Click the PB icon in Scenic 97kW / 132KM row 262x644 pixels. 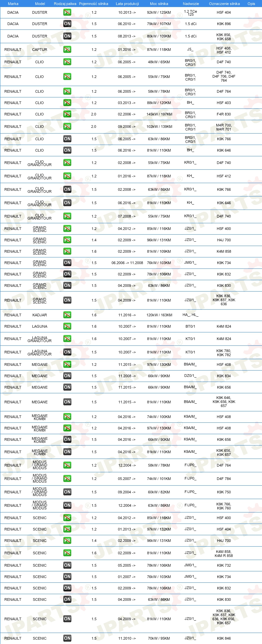pyautogui.click(x=67, y=529)
